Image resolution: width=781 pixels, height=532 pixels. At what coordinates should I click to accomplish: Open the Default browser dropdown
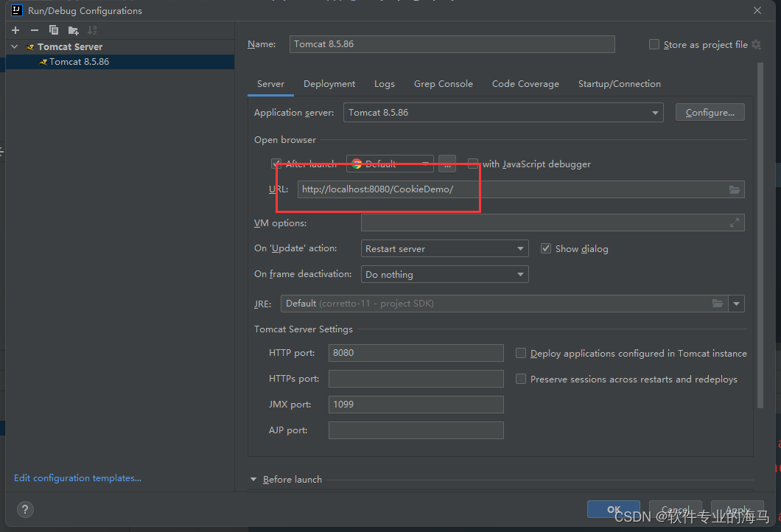tap(390, 164)
